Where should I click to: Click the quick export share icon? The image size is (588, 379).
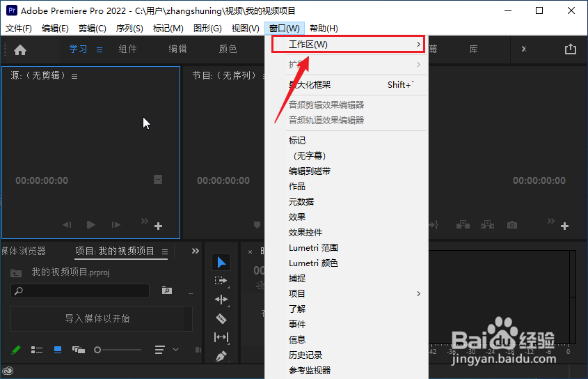571,49
